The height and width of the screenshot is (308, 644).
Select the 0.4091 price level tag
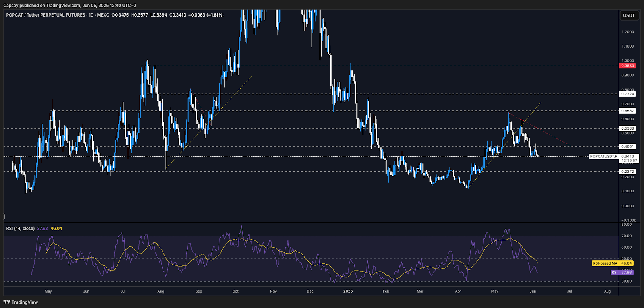627,147
